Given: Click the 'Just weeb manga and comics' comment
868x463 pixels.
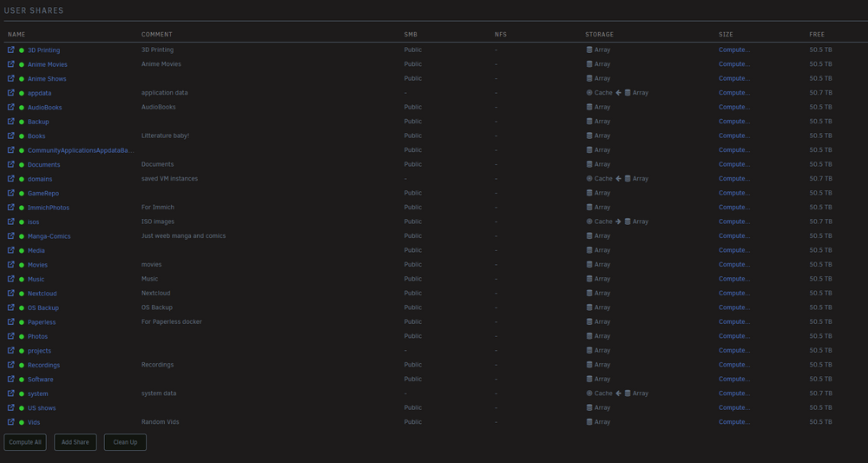Looking at the screenshot, I should (183, 236).
